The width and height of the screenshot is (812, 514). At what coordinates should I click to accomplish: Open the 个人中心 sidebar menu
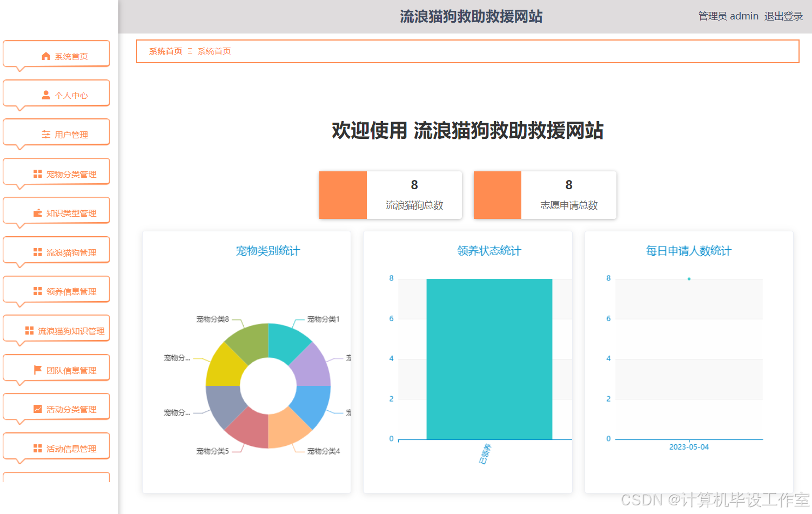coord(56,94)
